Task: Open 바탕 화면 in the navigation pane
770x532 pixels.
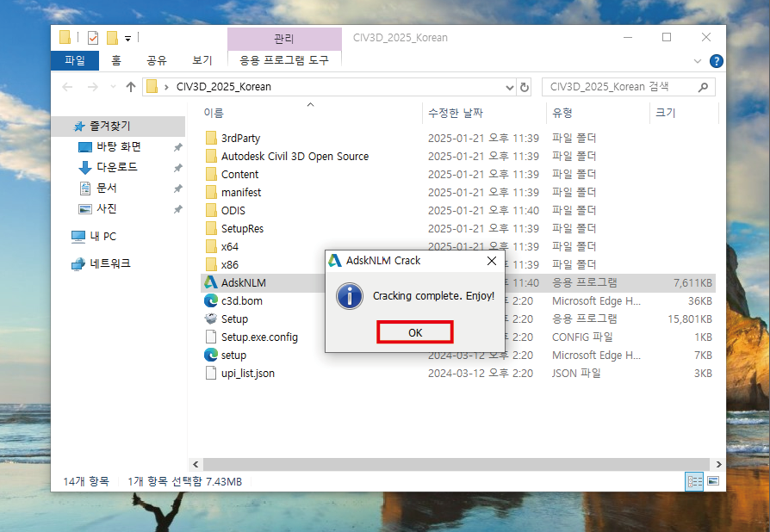Action: (118, 146)
